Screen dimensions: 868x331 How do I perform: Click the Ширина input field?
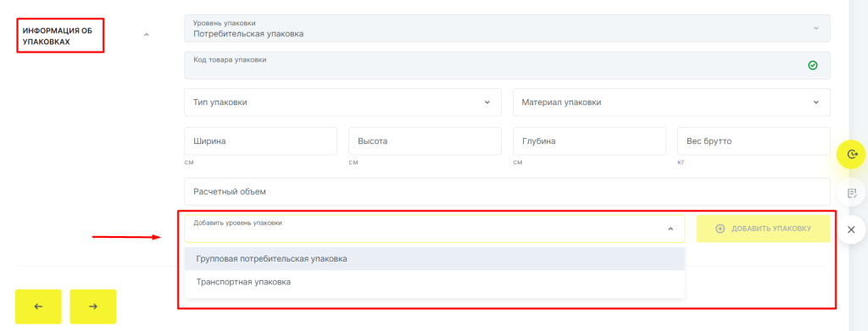point(261,141)
